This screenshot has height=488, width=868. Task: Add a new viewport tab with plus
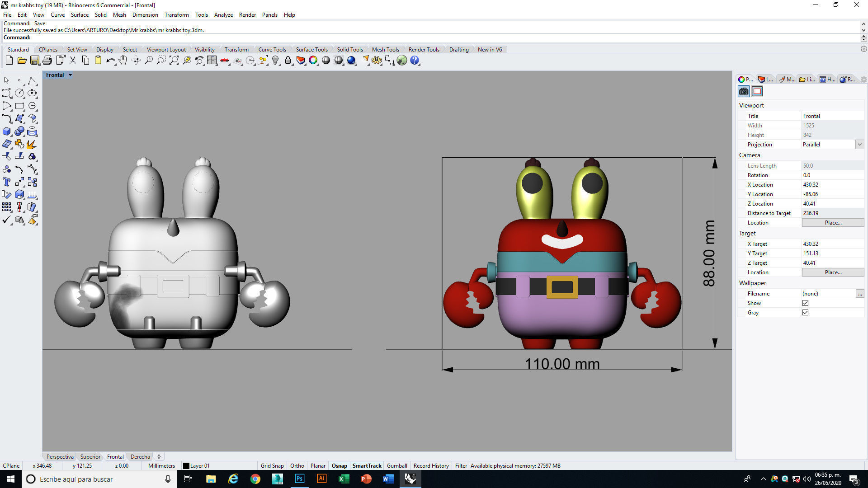tap(159, 457)
